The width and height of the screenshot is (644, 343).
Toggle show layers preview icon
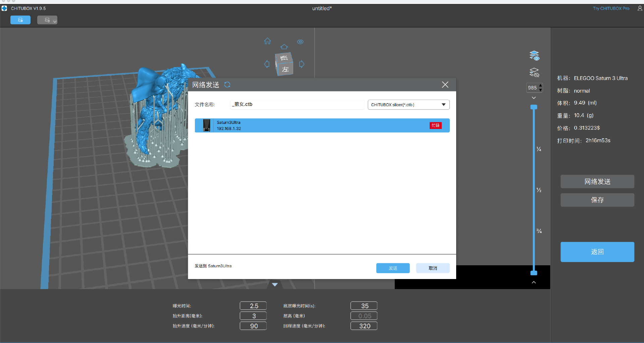[534, 55]
